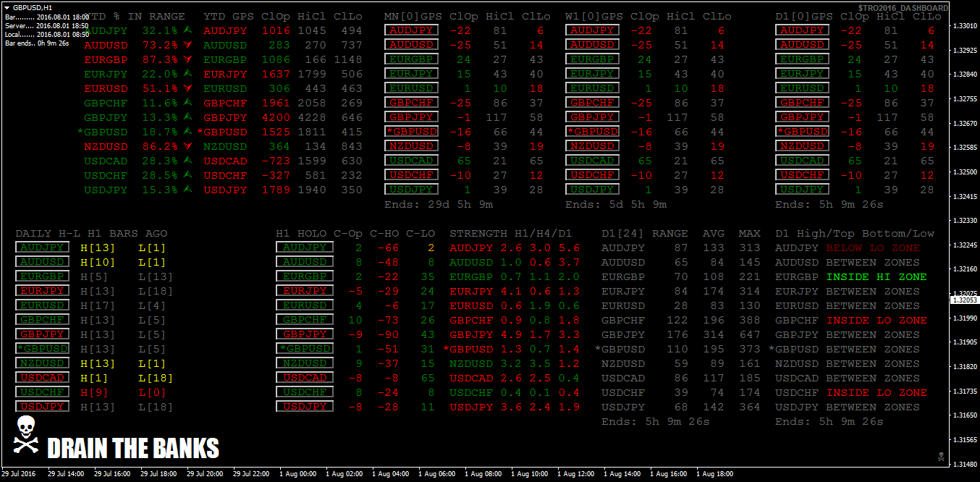Select AUDJPY box in the MN[0]GPS column
The width and height of the screenshot is (980, 482).
pos(411,30)
